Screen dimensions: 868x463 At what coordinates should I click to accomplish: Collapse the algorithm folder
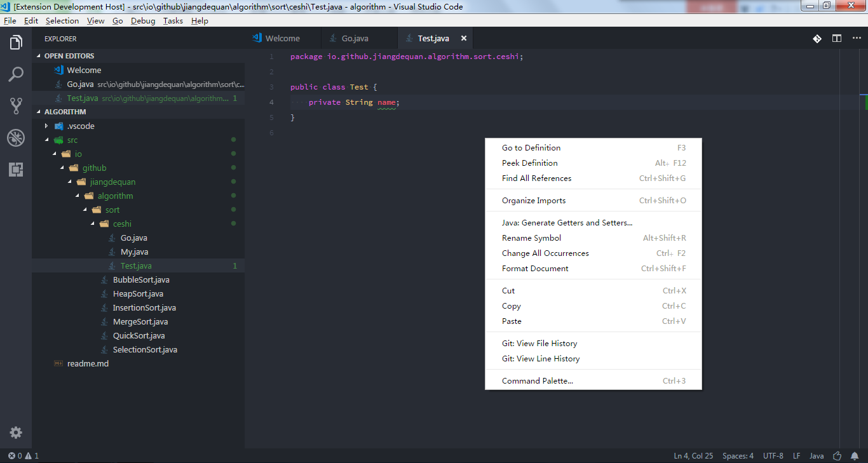click(x=77, y=196)
